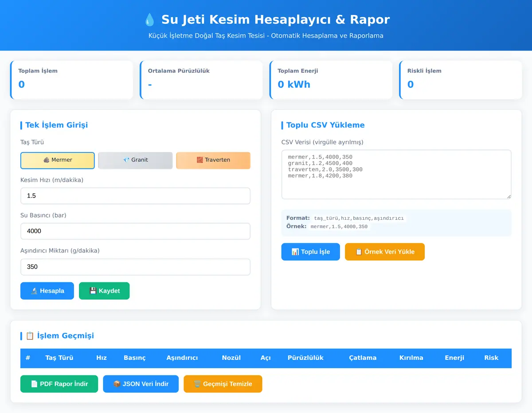Select the Mermer stone type

58,160
